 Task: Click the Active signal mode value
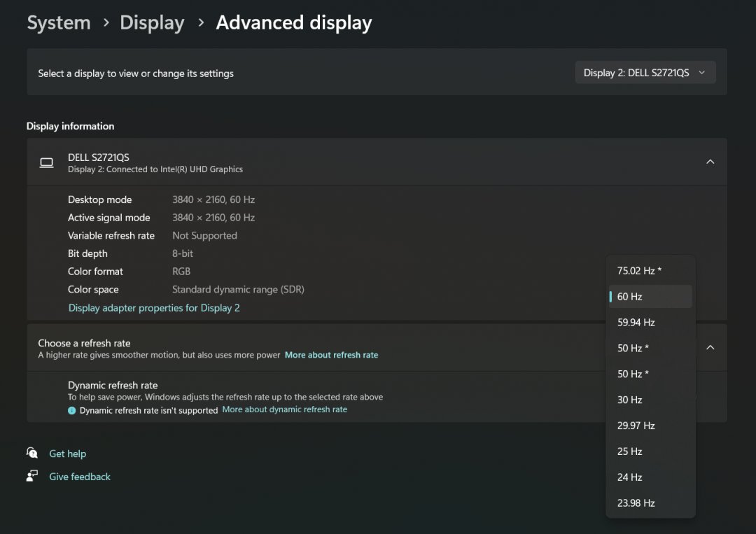pyautogui.click(x=213, y=218)
